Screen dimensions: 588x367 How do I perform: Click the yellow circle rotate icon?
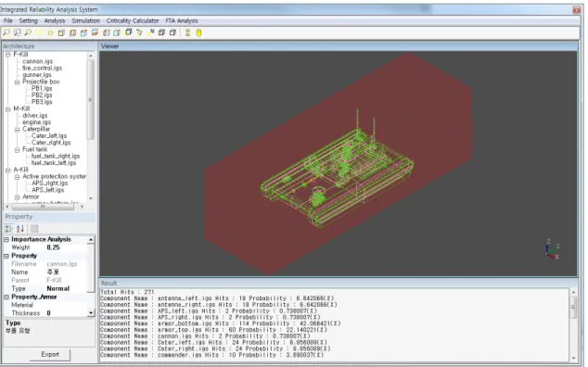click(50, 33)
